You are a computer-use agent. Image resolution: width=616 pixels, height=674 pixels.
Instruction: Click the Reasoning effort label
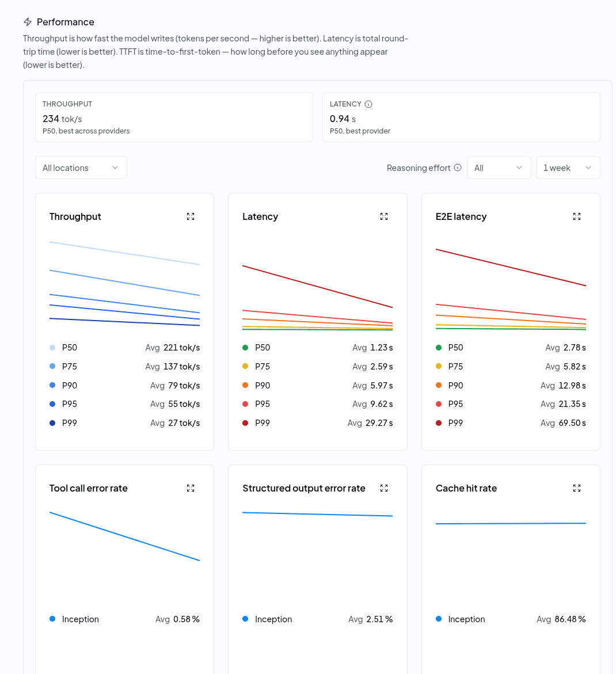[419, 167]
